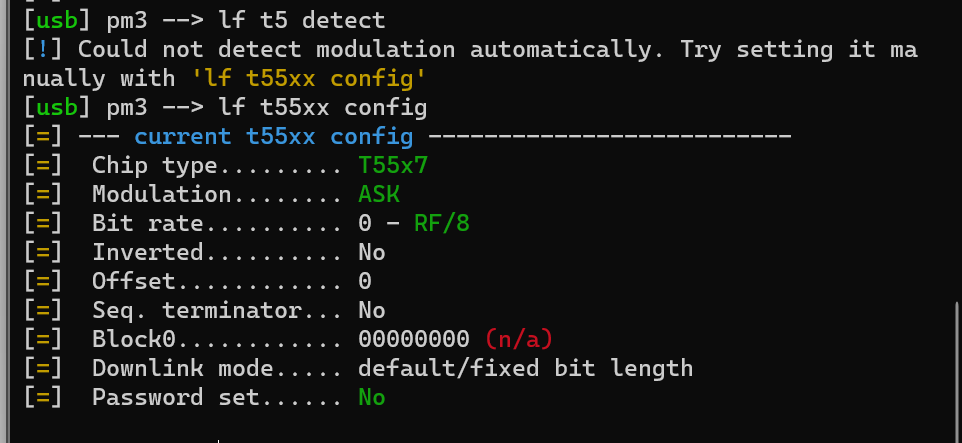Click 'default/fixed bit length' downlink mode text
This screenshot has height=443, width=962.
(526, 368)
